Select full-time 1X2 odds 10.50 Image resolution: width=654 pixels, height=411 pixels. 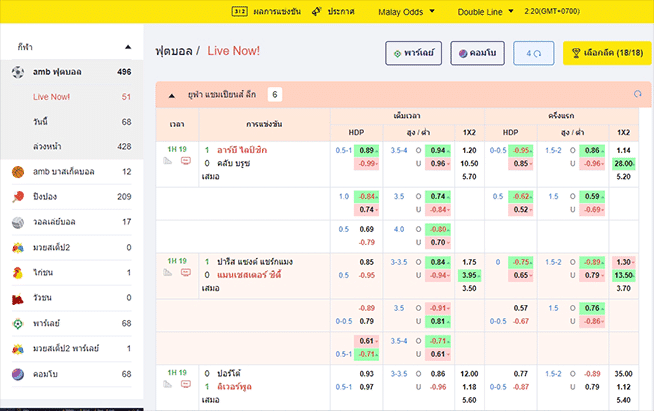pyautogui.click(x=469, y=164)
